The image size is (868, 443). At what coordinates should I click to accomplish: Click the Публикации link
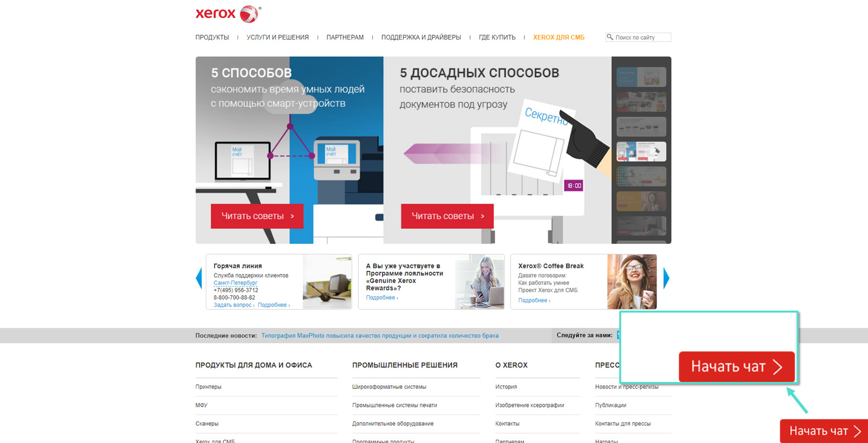(610, 405)
